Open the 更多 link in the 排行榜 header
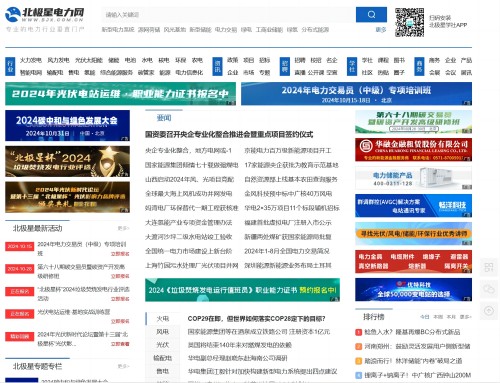500x383 pixels. [465, 317]
